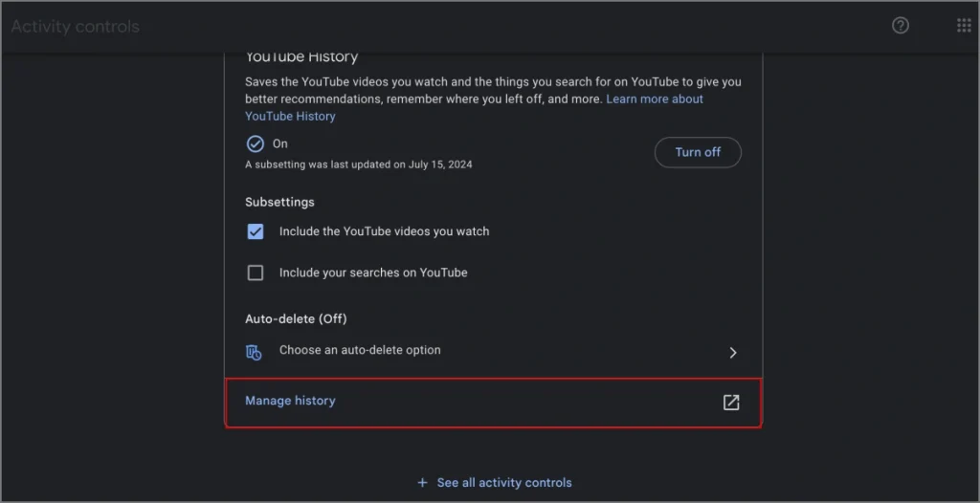
Task: Uncheck Include the YouTube videos you watch
Action: click(x=255, y=231)
